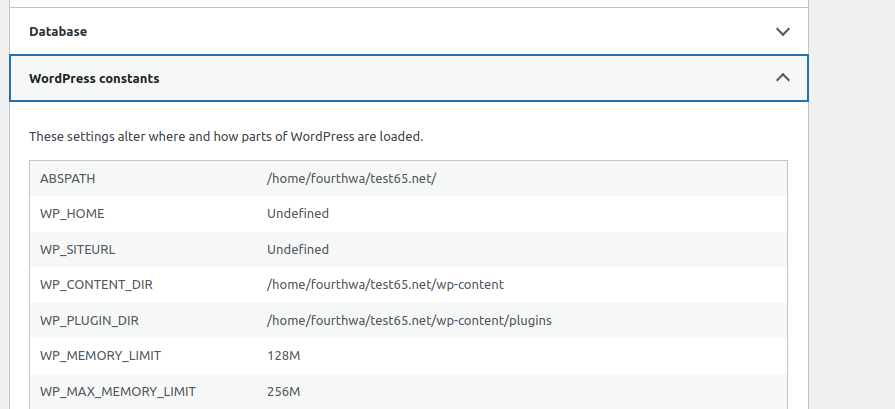
Task: Click the /home/fourthwa/test65.net/ path value
Action: pos(352,178)
